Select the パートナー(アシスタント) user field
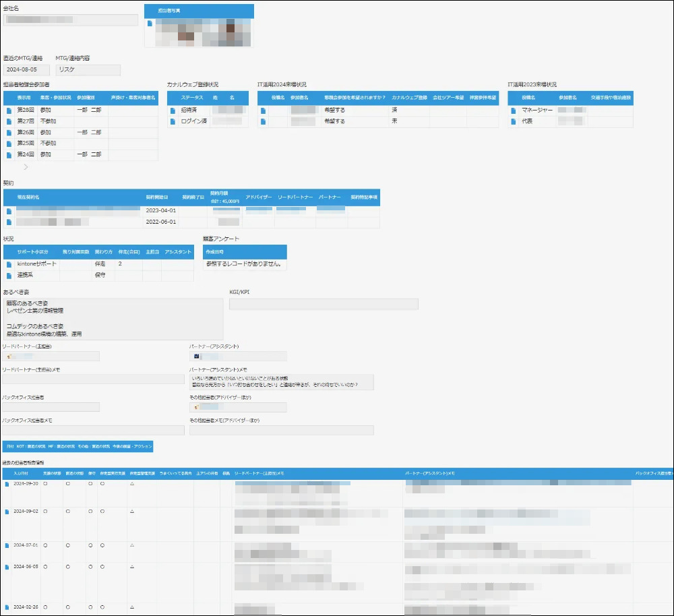Screen dimensions: 674x616 [x=238, y=357]
